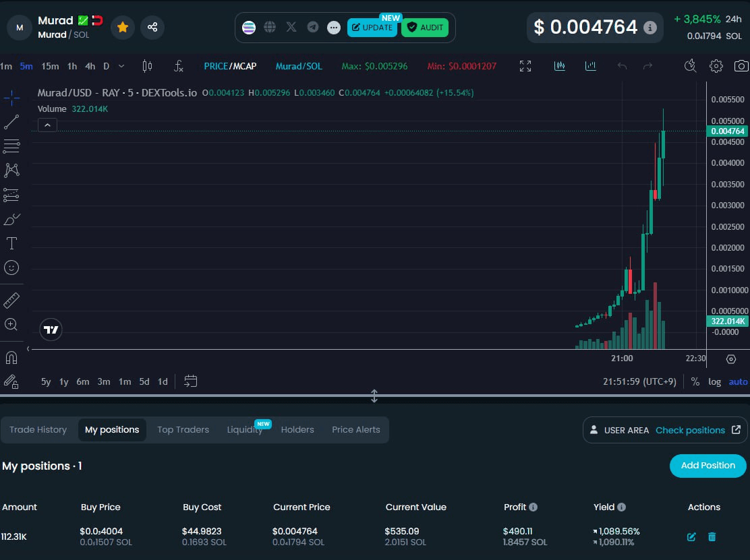Select the brush drawing tool
Viewport: 750px width, 560px height.
pos(11,219)
